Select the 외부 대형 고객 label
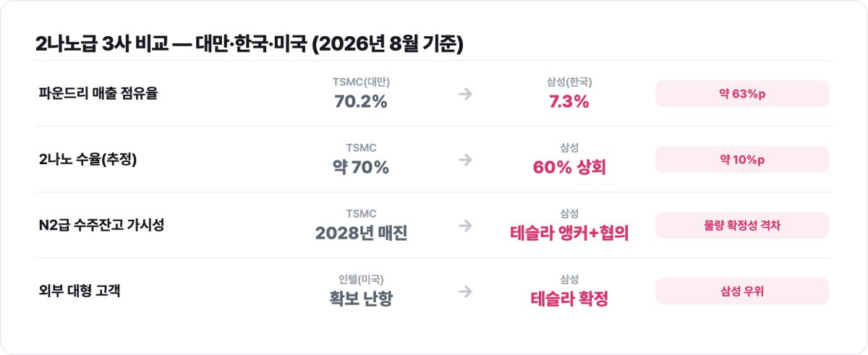Screen dimensions: 868x355 pyautogui.click(x=80, y=291)
